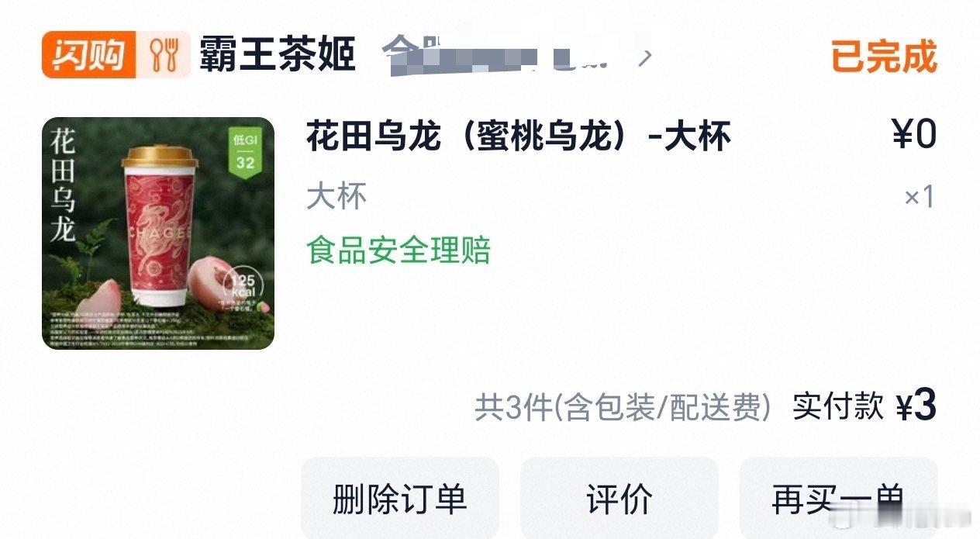Tap the fork and spoon icon
This screenshot has width=980, height=539.
(x=164, y=55)
